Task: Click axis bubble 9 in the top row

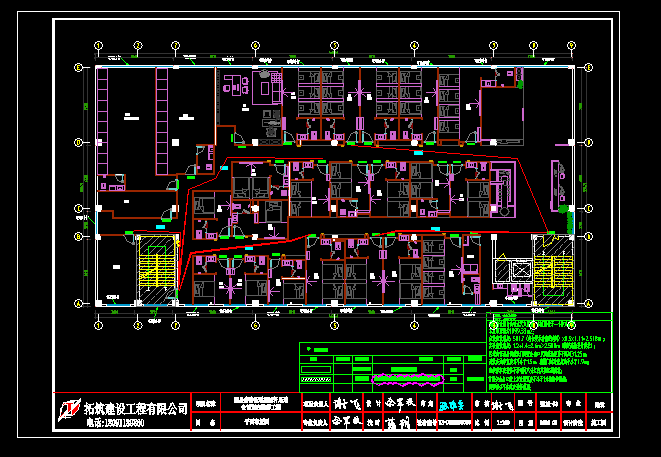Action: tap(571, 46)
